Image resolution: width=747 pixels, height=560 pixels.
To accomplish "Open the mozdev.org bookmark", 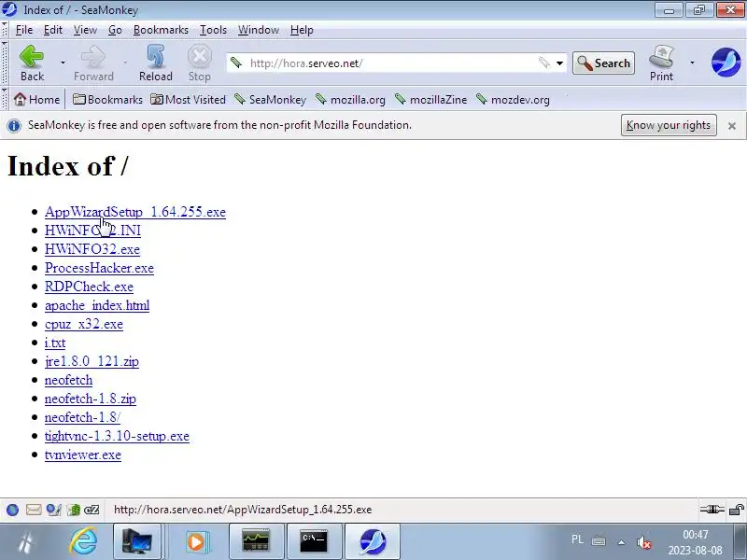I will click(513, 100).
